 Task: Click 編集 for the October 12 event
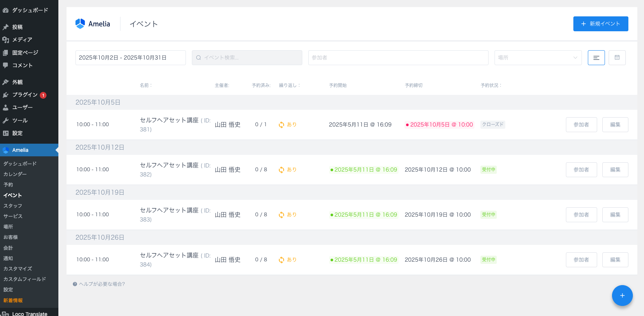click(615, 170)
